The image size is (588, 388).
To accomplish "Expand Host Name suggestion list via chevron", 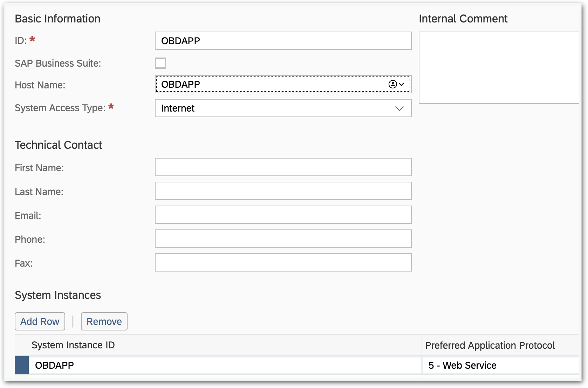I will click(402, 84).
